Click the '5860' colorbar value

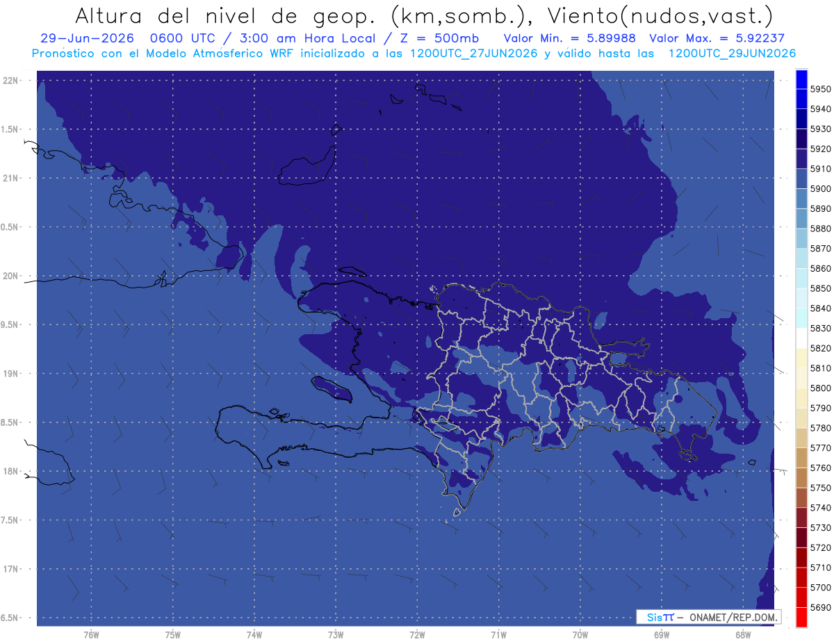coord(821,268)
